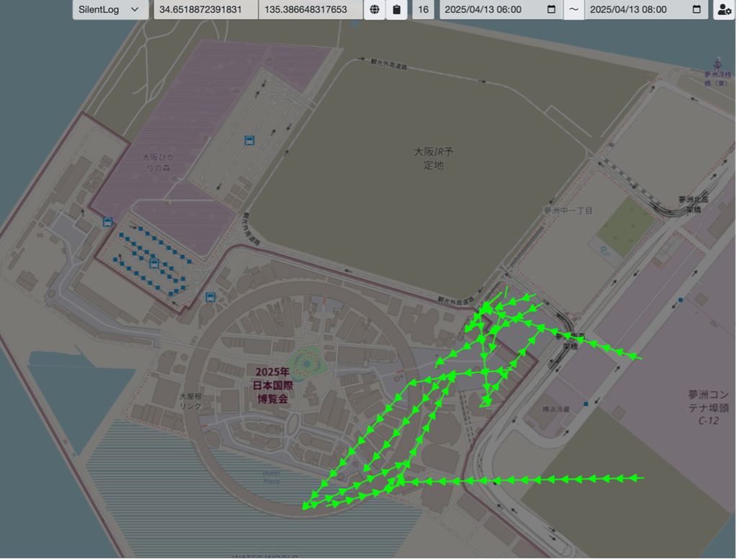Screen dimensions: 738x560
Task: Click the parking P icon near 夢洲中一丁目
Action: [605, 251]
